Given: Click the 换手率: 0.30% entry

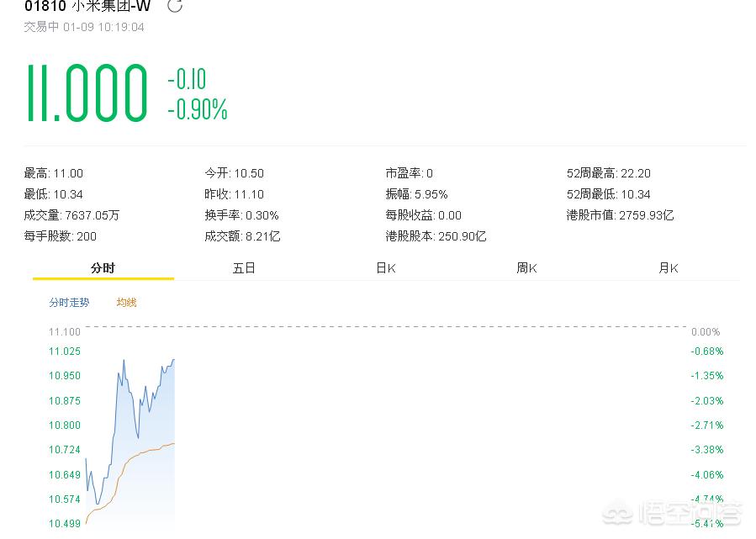Looking at the screenshot, I should coord(241,215).
